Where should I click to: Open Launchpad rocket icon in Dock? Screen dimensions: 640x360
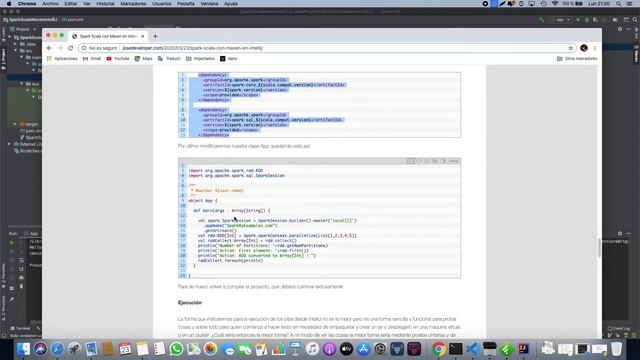click(74, 349)
